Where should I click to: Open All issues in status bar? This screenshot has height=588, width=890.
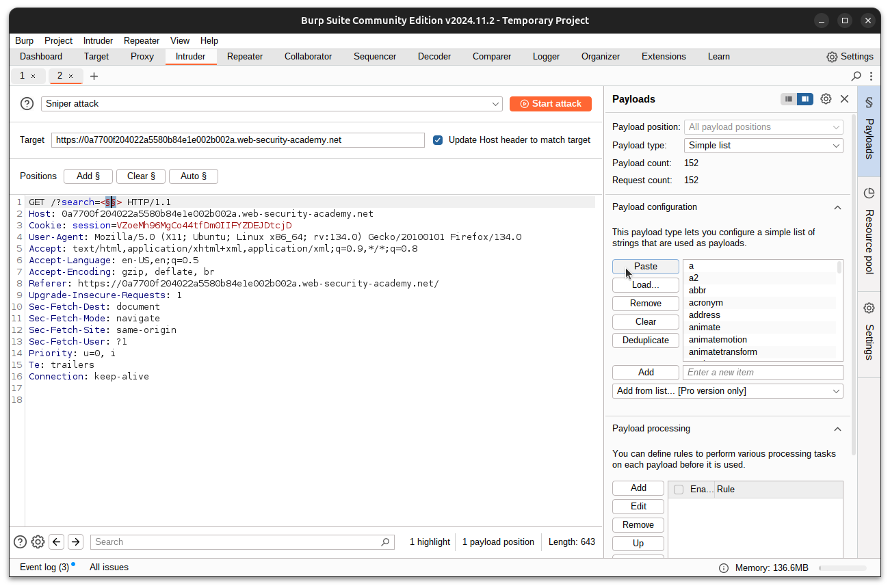click(109, 567)
